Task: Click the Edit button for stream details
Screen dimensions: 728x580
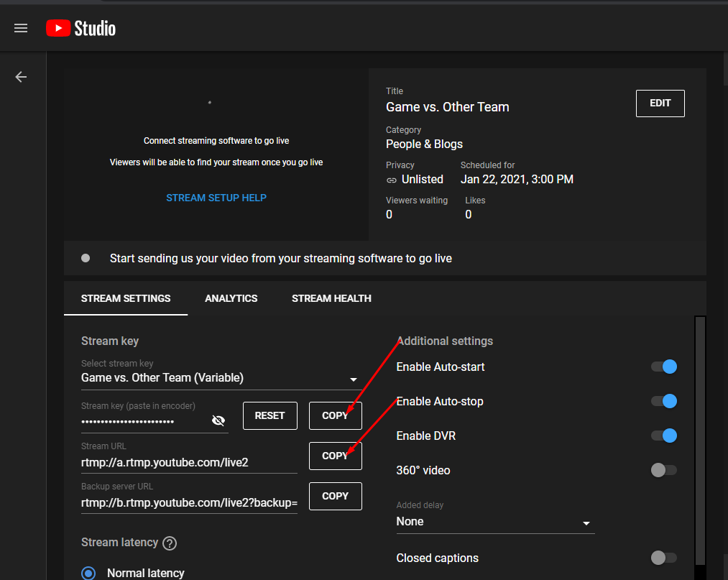Action: pyautogui.click(x=660, y=103)
